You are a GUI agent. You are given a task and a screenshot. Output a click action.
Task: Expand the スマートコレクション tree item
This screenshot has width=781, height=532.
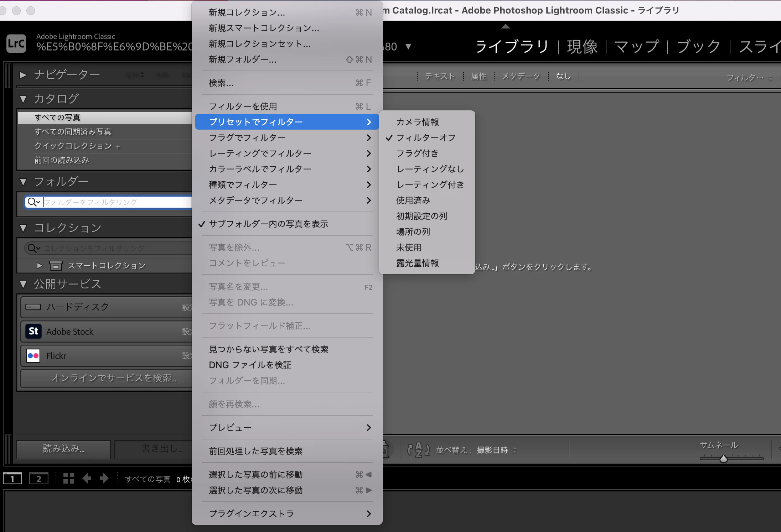pyautogui.click(x=40, y=266)
